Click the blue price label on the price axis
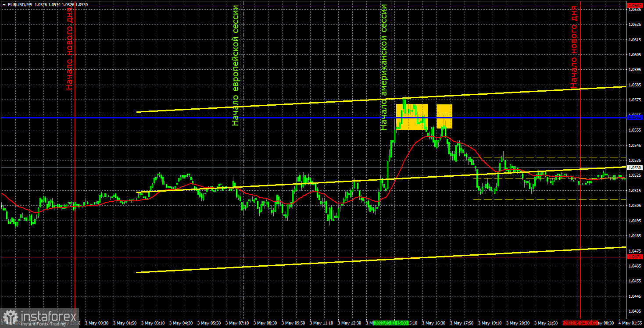Image resolution: width=644 pixels, height=328 pixels. pyautogui.click(x=635, y=118)
